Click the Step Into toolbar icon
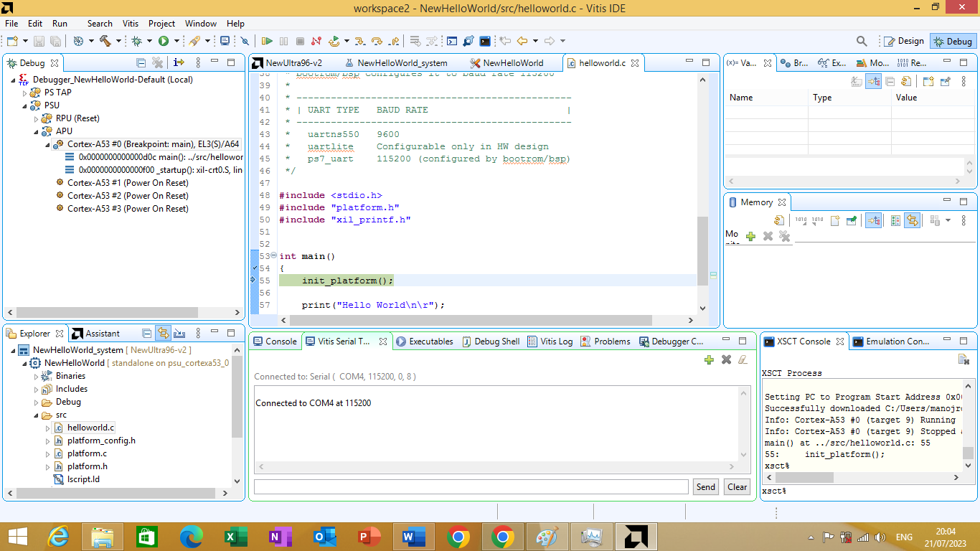The image size is (980, 551). pos(360,41)
